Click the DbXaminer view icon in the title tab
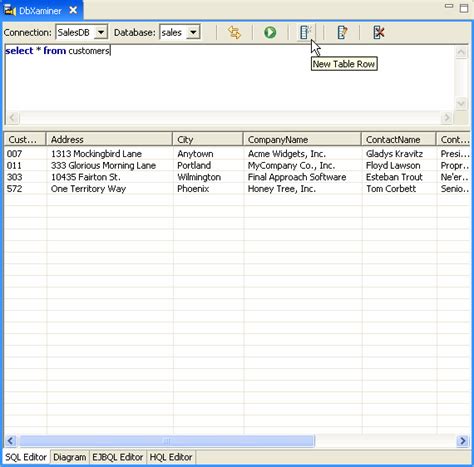The image size is (474, 467). 10,10
